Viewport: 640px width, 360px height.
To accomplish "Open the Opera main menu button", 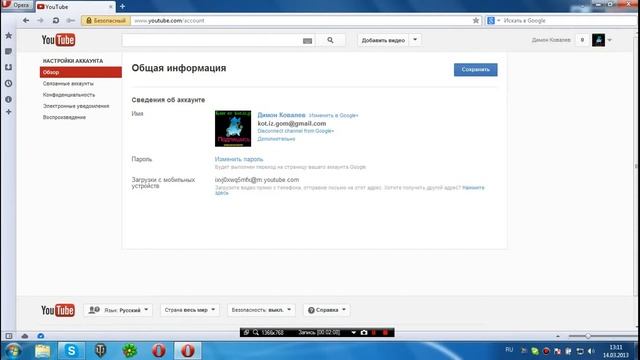I will point(17,5).
